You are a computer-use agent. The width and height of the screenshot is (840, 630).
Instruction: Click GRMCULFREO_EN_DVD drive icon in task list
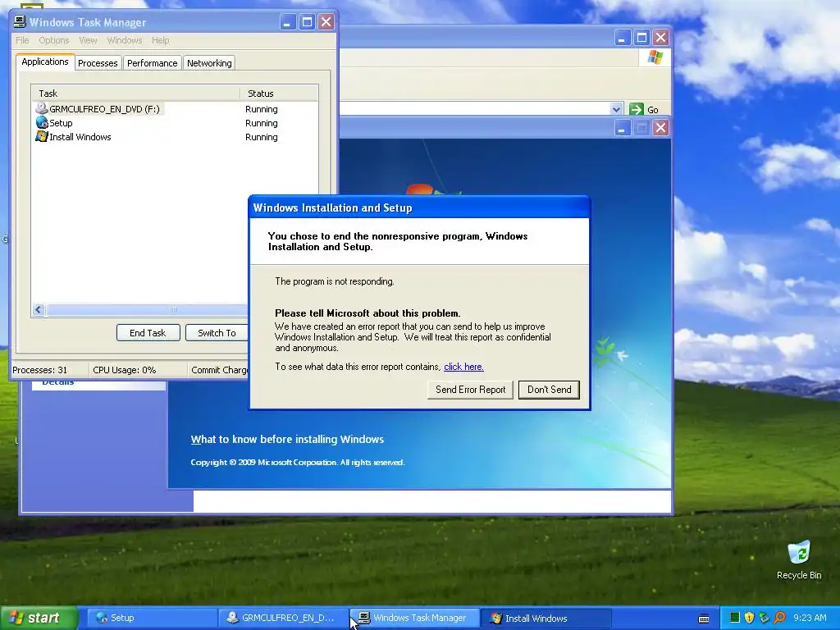[x=41, y=108]
